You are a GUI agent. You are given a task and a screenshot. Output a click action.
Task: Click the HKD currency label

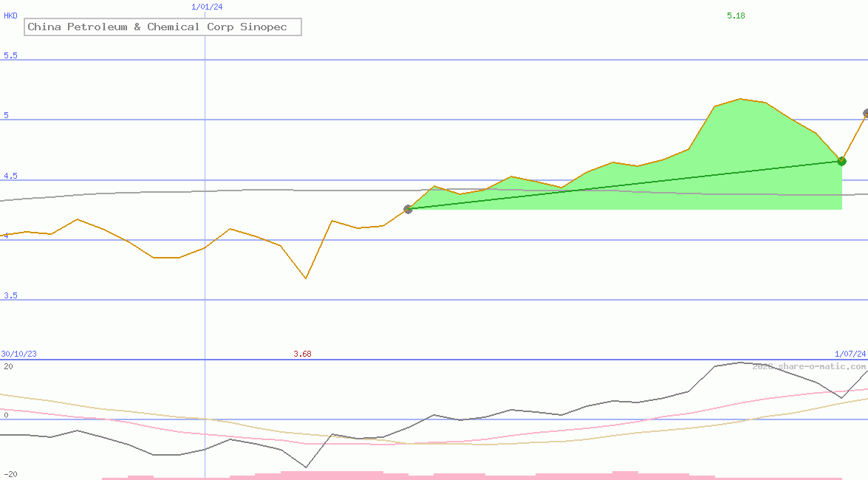[10, 16]
